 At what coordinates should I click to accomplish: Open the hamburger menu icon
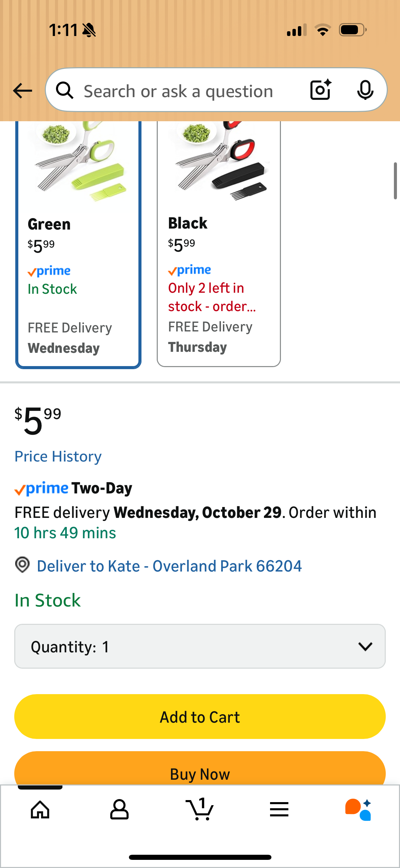279,810
